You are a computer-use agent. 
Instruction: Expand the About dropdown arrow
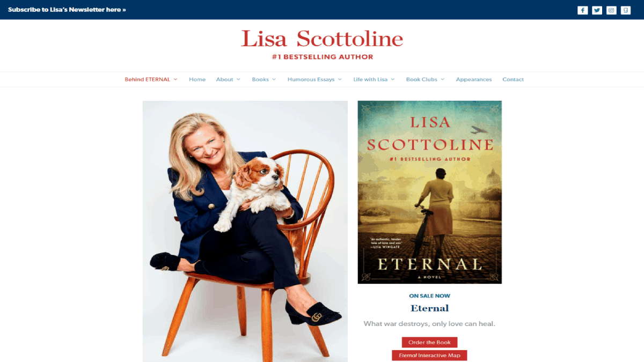click(x=238, y=79)
